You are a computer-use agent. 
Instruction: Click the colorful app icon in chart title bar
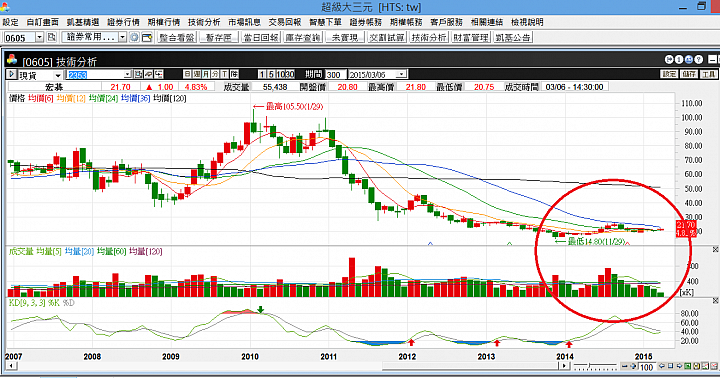[12, 60]
